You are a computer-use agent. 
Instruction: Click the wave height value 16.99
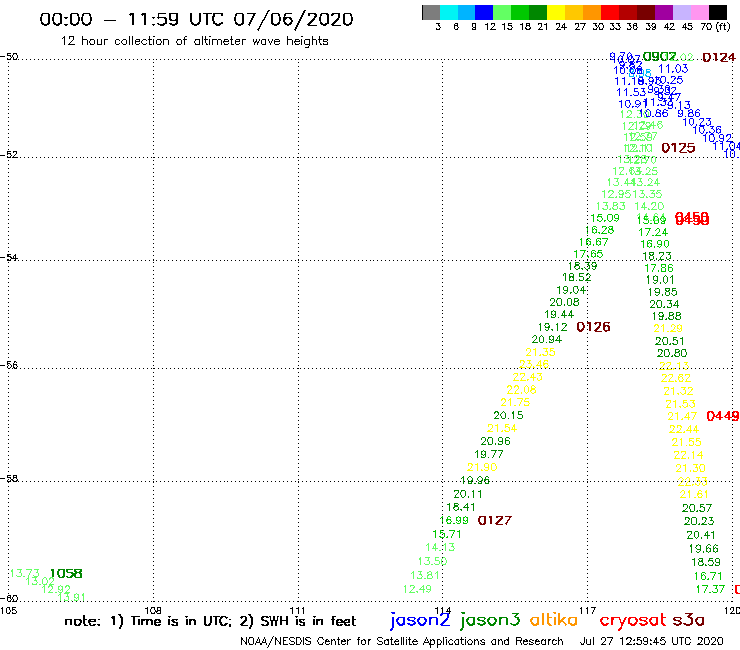(454, 521)
